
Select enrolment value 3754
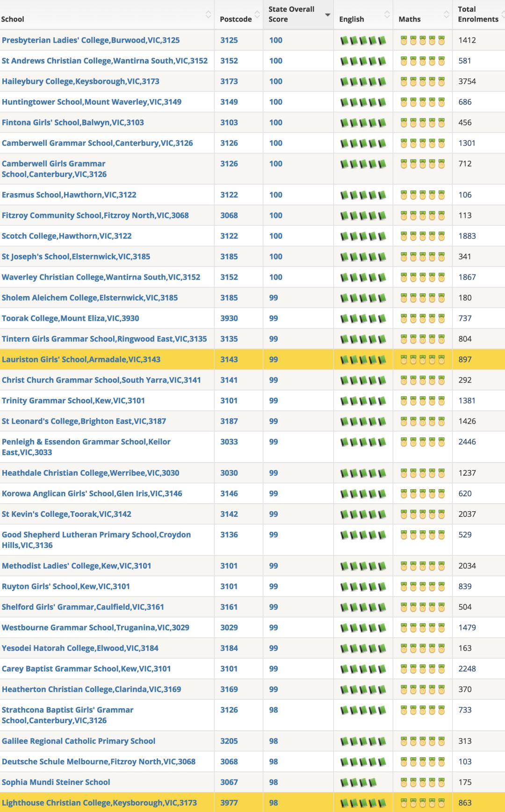[467, 81]
